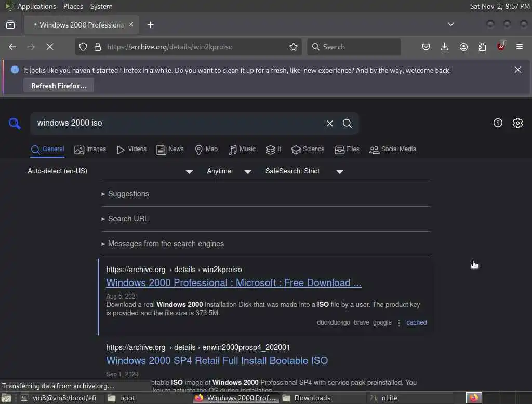The height and width of the screenshot is (404, 532).
Task: Open the Firefox hamburger menu
Action: (520, 47)
